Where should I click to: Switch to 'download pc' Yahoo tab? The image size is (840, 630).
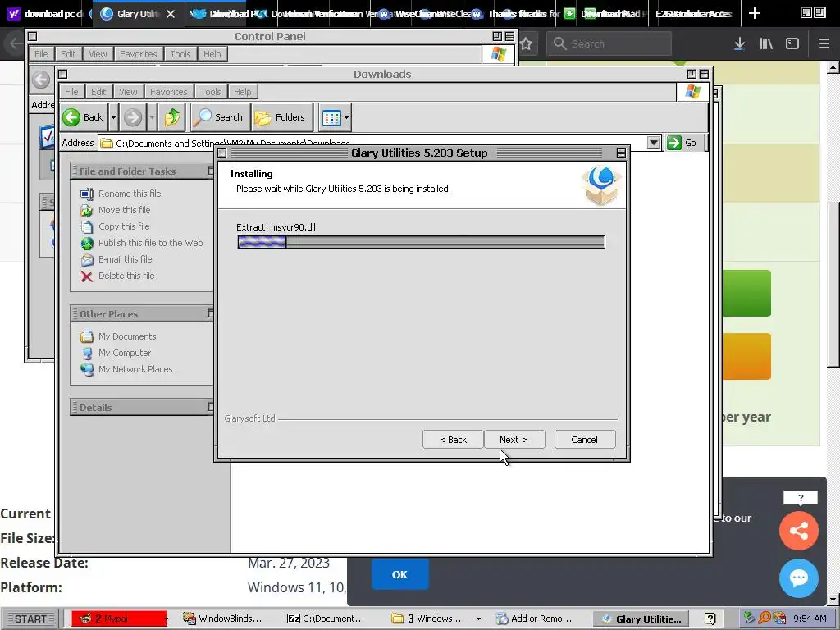pos(46,14)
